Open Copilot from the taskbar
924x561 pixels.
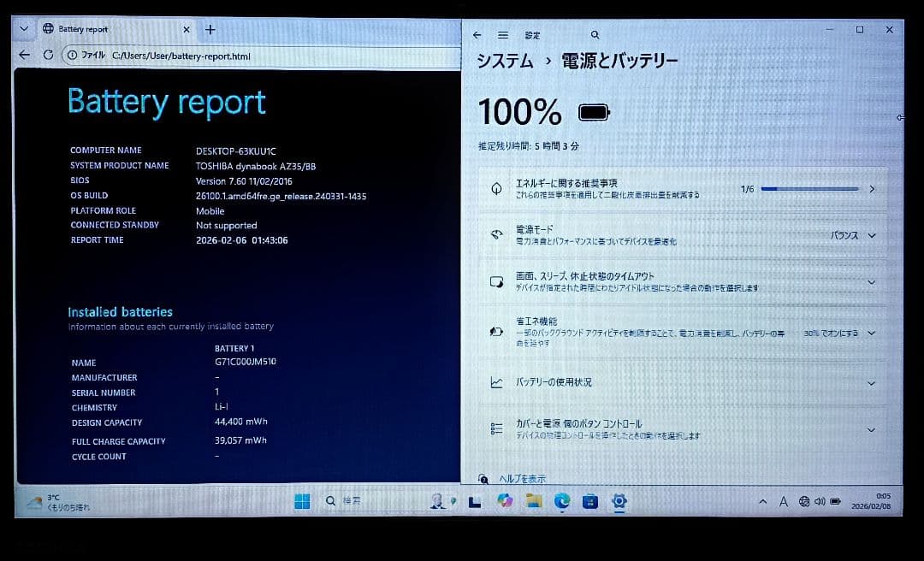(504, 501)
